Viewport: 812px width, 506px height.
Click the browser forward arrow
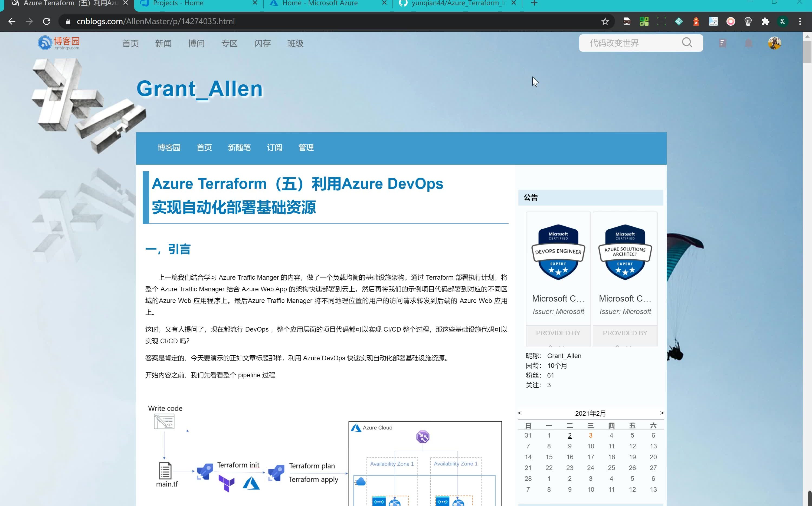pos(30,21)
